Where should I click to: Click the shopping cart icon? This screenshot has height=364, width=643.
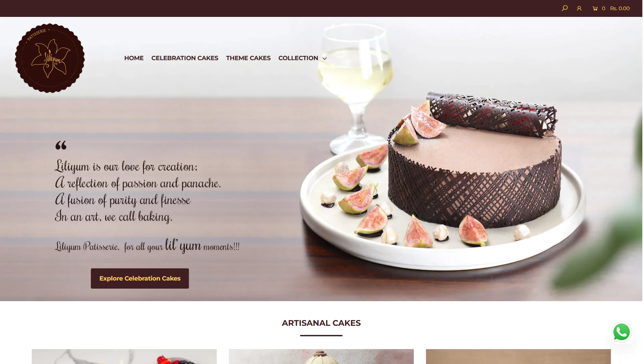click(x=595, y=8)
